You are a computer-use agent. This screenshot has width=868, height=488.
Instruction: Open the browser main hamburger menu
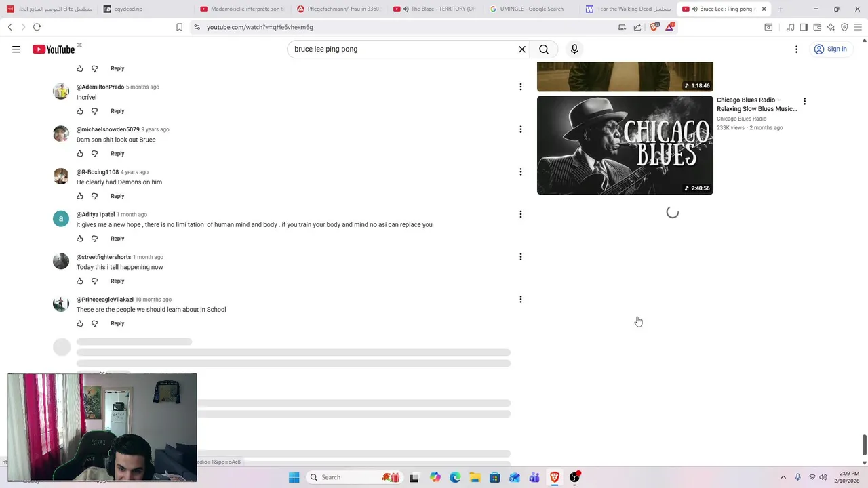tap(858, 27)
